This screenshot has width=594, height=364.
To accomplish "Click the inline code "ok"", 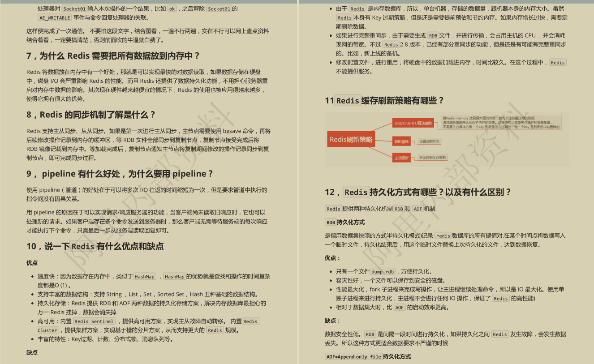I will point(172,9).
